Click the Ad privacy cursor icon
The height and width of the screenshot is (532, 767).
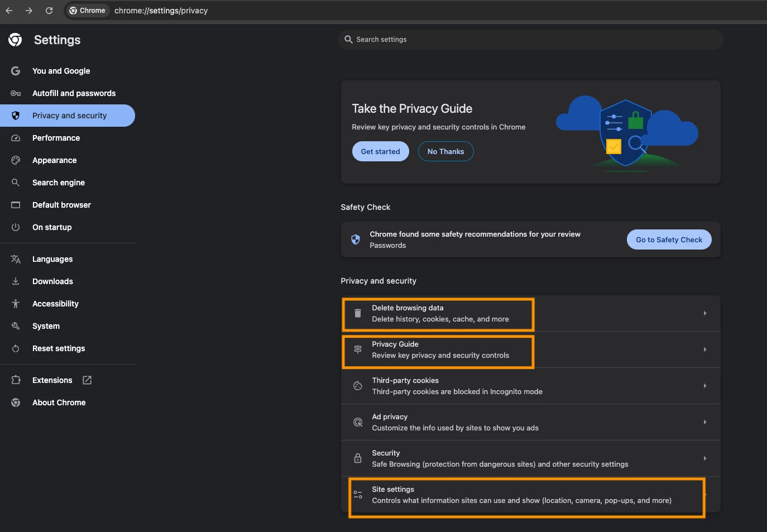[x=358, y=422]
